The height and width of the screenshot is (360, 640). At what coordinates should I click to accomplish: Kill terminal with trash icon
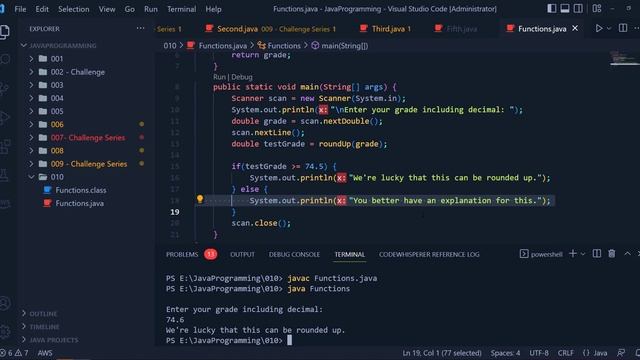point(611,254)
